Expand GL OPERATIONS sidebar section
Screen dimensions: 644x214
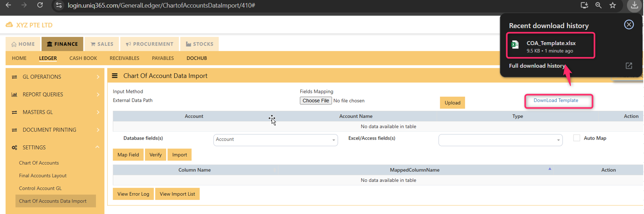pyautogui.click(x=55, y=77)
